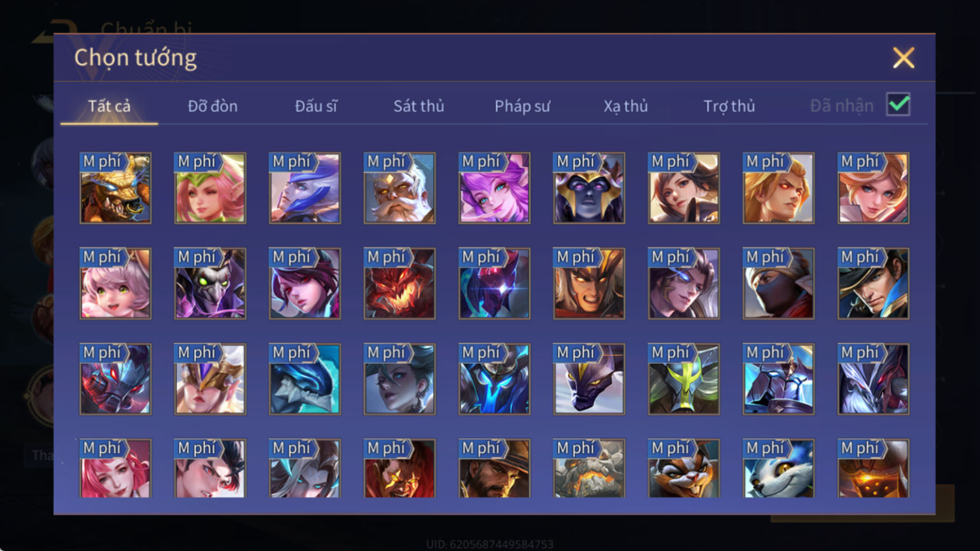Go to the Đấu sĩ tab

coord(316,106)
